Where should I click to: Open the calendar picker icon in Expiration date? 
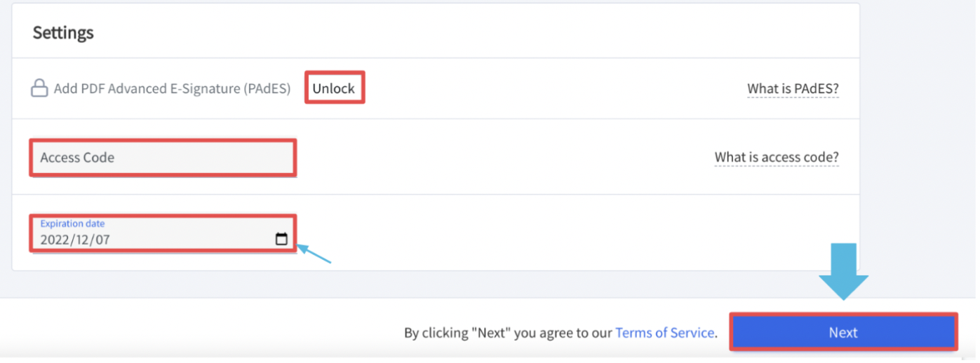pyautogui.click(x=281, y=240)
